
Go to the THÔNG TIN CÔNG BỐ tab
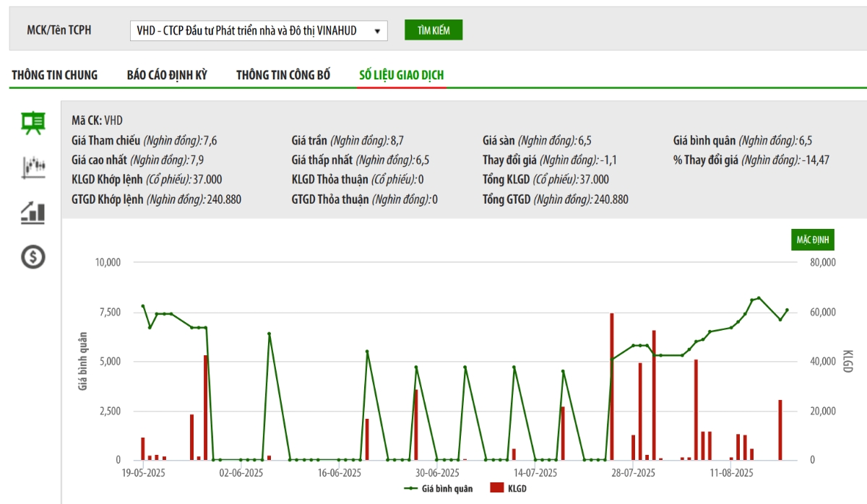283,75
